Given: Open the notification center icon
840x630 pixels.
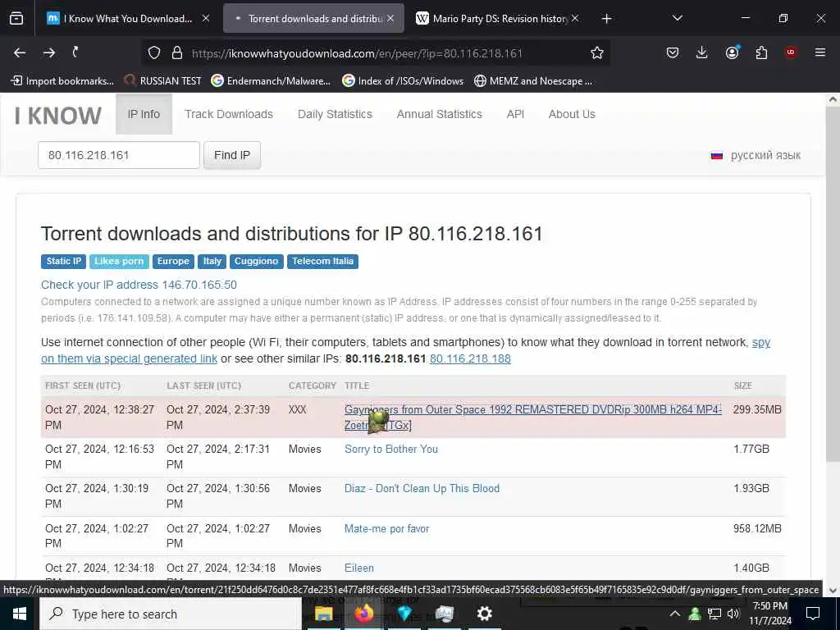Looking at the screenshot, I should pos(813,614).
